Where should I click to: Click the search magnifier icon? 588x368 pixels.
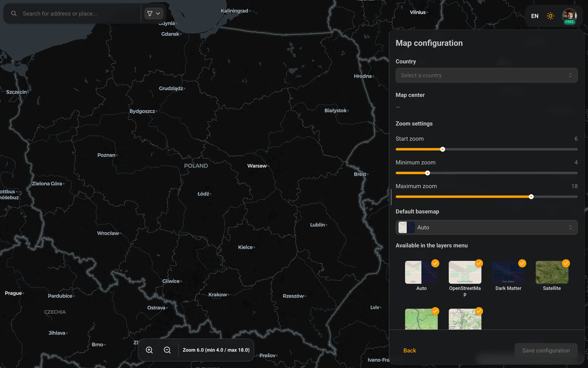coord(14,14)
